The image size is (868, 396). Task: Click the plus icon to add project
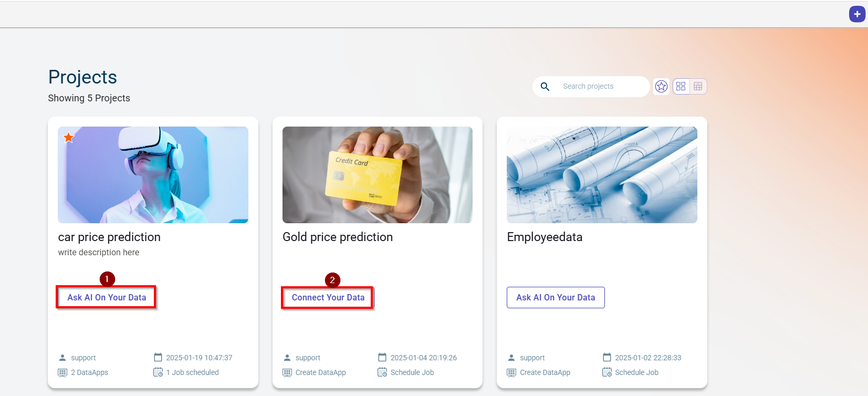(x=857, y=14)
